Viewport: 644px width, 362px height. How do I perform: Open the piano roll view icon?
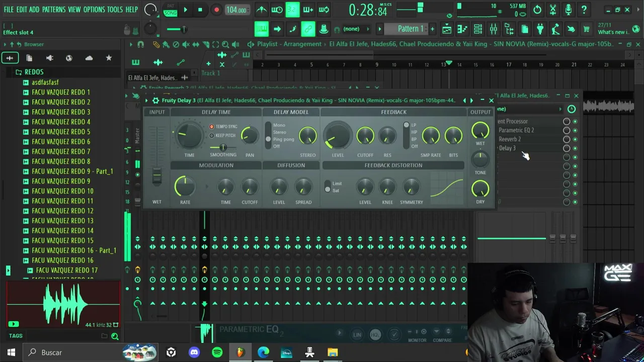coord(462,29)
